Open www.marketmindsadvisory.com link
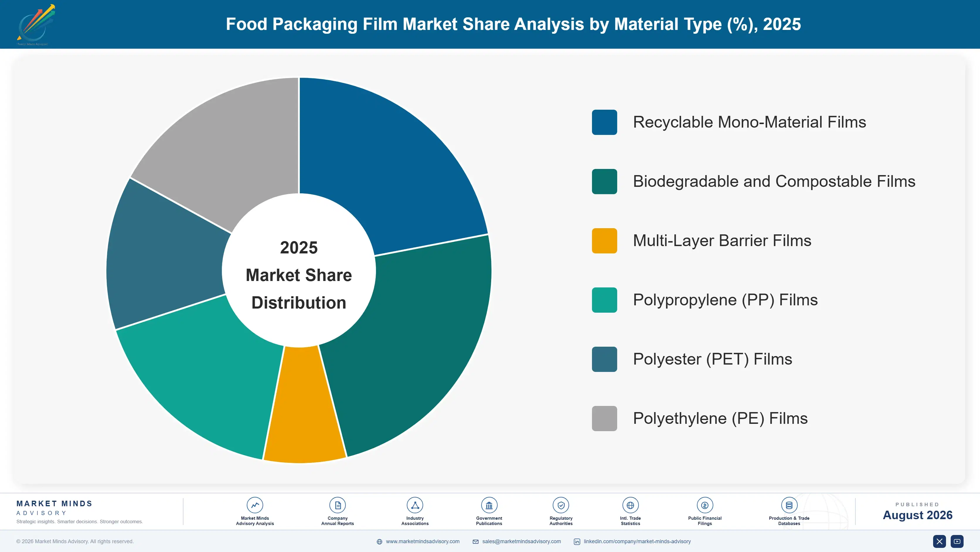The height and width of the screenshot is (552, 980). (x=423, y=541)
